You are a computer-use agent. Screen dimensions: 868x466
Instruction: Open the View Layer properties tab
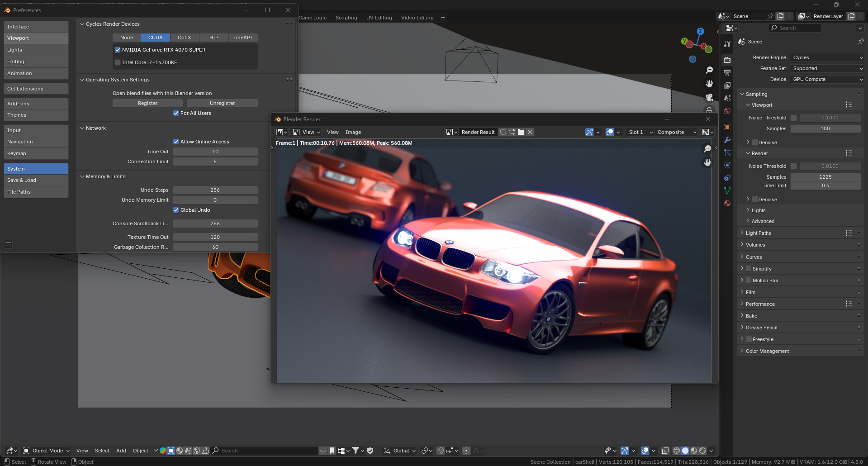[x=727, y=85]
